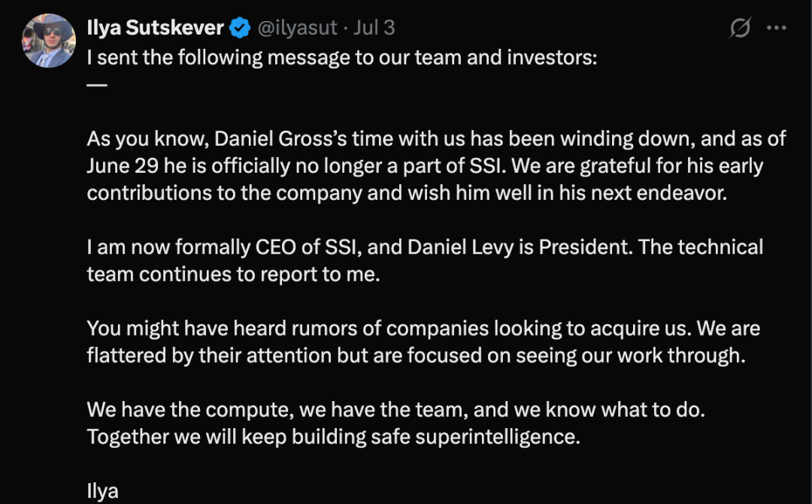Click the "Ilya" signature at the bottom
The image size is (812, 504).
pos(102,491)
